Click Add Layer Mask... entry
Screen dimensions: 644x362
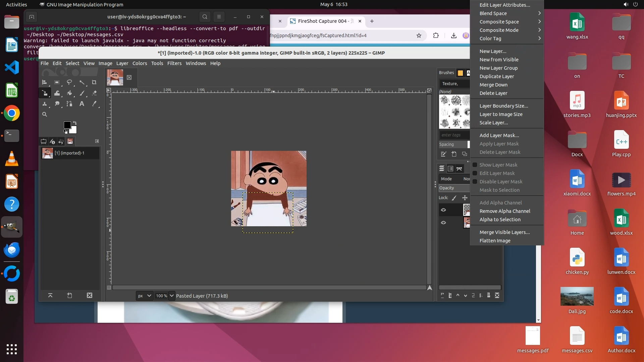pyautogui.click(x=499, y=135)
